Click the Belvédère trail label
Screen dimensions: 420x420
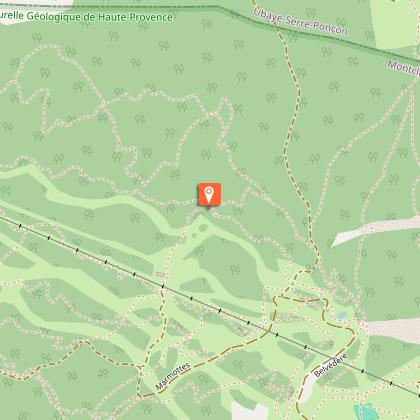330,365
